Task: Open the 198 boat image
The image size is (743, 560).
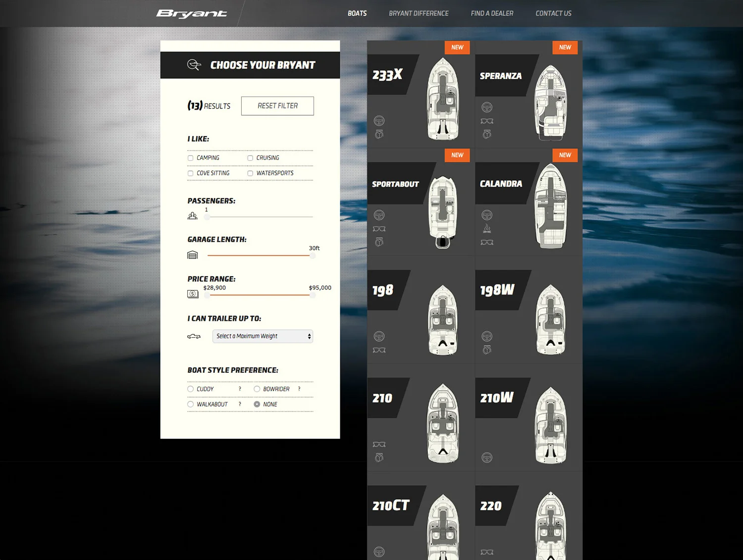Action: (x=443, y=320)
